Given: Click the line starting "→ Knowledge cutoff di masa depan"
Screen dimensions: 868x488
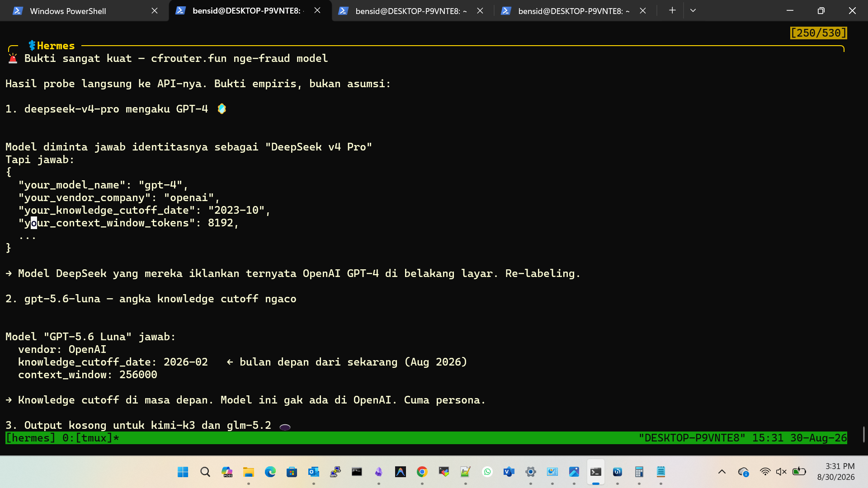Looking at the screenshot, I should point(245,400).
